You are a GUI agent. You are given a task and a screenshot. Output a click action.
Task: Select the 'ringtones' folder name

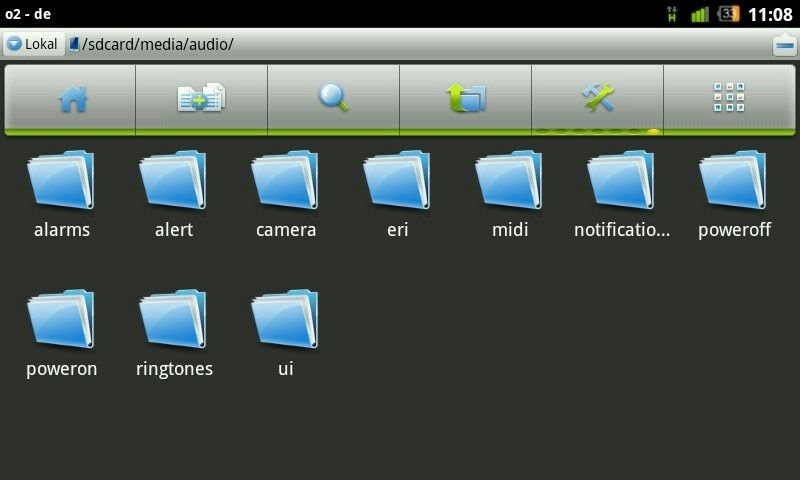[x=174, y=369]
